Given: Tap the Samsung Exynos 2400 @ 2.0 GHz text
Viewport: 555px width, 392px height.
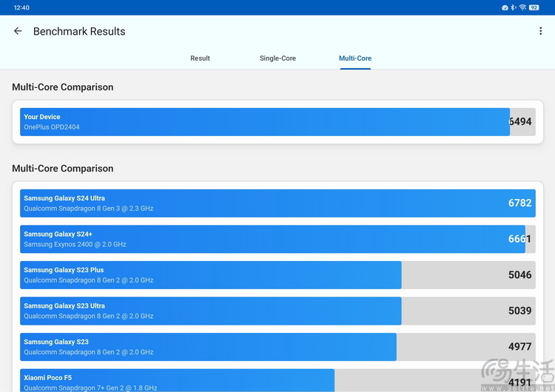Looking at the screenshot, I should (75, 244).
